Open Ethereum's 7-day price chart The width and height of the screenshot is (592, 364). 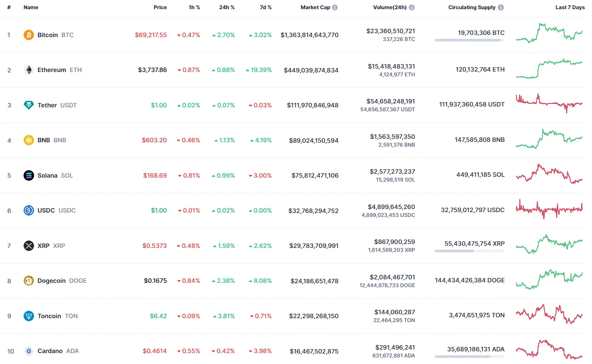point(549,69)
